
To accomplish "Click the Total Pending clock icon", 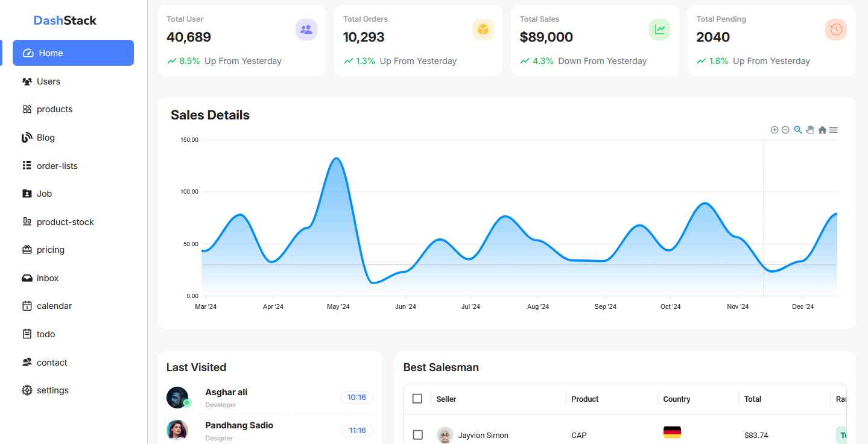I will 835,29.
